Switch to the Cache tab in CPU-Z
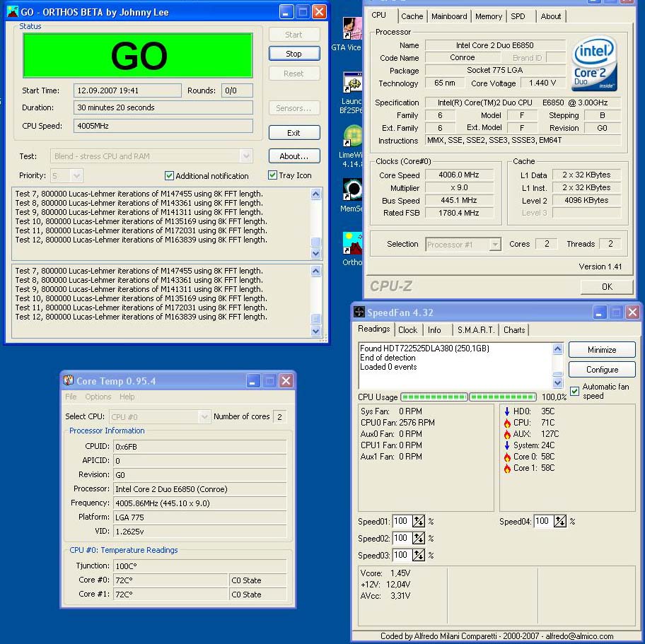Viewport: 645px width, 644px height. pos(412,16)
